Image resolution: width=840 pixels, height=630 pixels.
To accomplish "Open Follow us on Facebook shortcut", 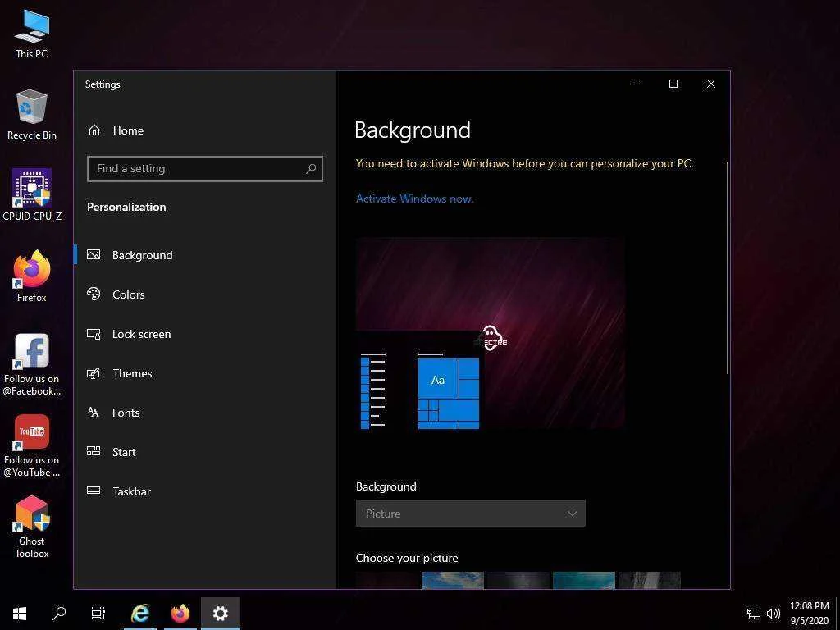I will [32, 364].
